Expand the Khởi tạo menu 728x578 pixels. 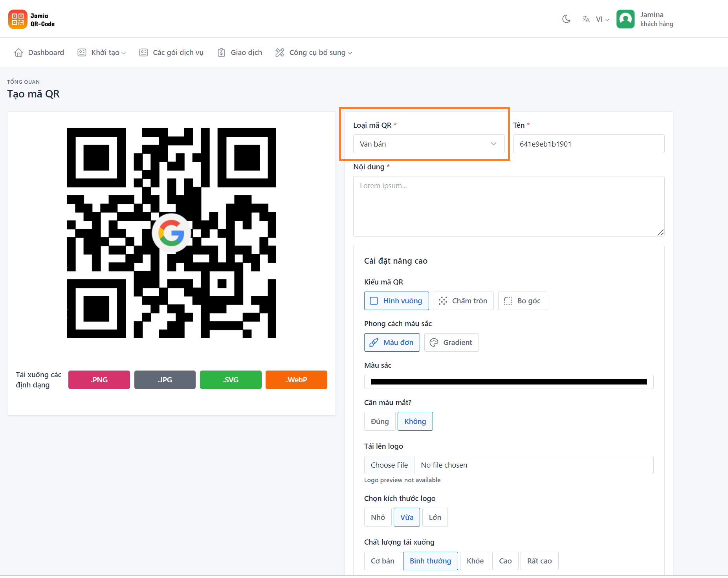101,52
